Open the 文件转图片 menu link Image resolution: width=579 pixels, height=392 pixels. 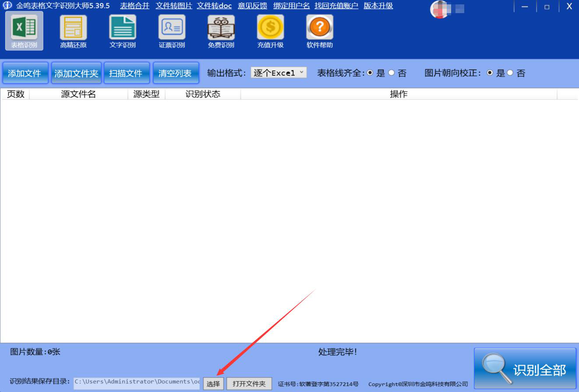[x=174, y=6]
